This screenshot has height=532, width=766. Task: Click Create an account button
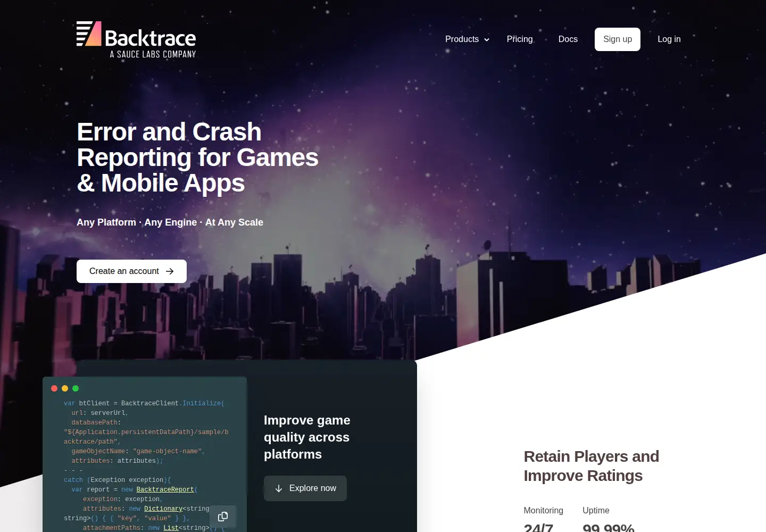(131, 271)
